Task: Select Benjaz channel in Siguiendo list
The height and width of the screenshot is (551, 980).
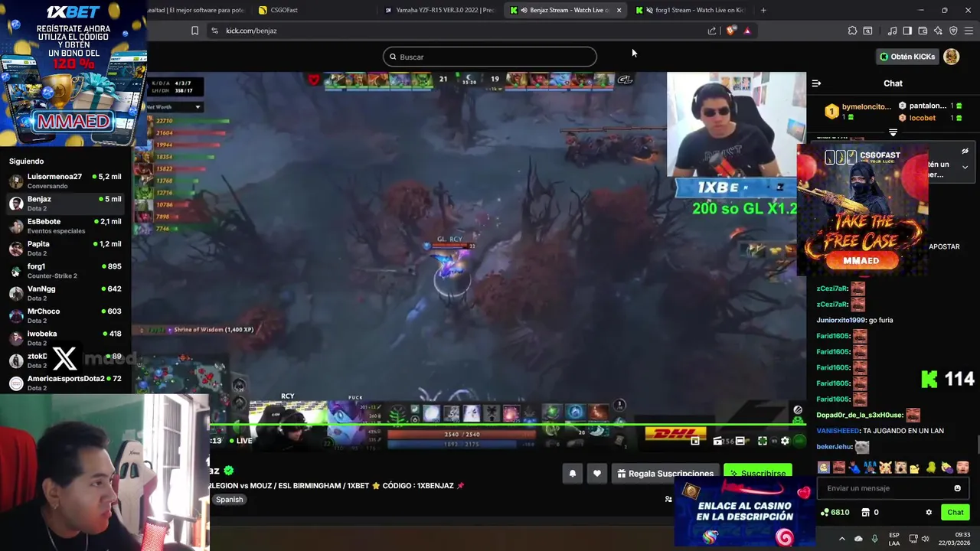Action: pos(66,204)
